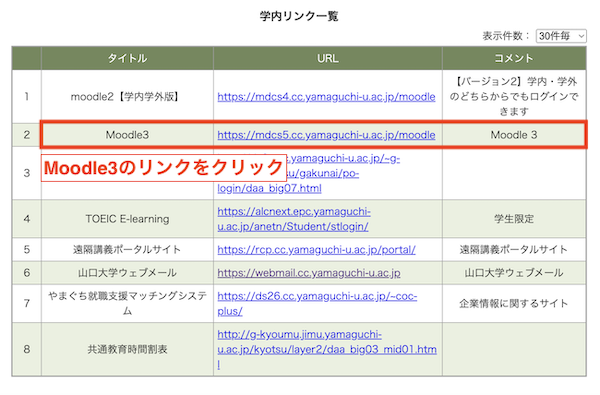This screenshot has height=395, width=600.
Task: Click the コメント column header
Action: pos(514,58)
